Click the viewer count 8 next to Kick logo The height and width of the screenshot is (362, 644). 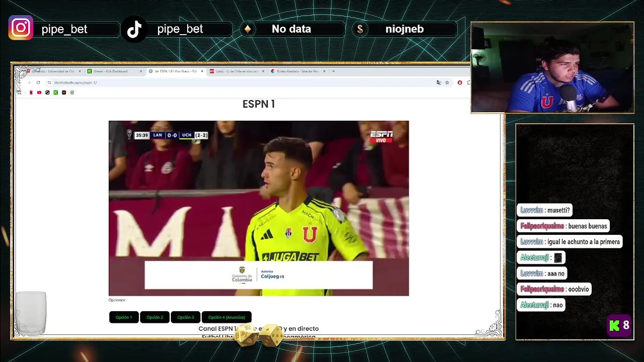tap(626, 325)
